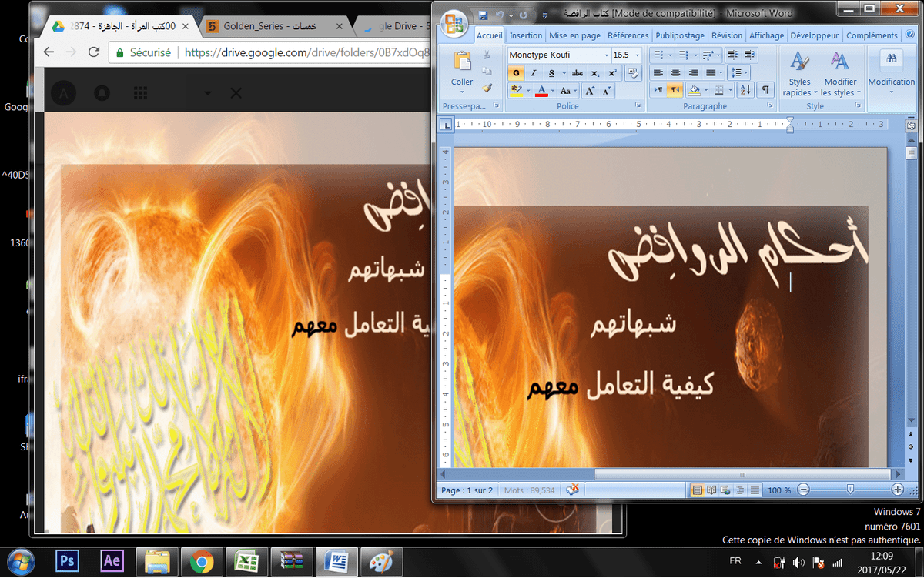Viewport: 924px width, 585px height.
Task: Open the Police dialog launcher
Action: click(x=638, y=106)
